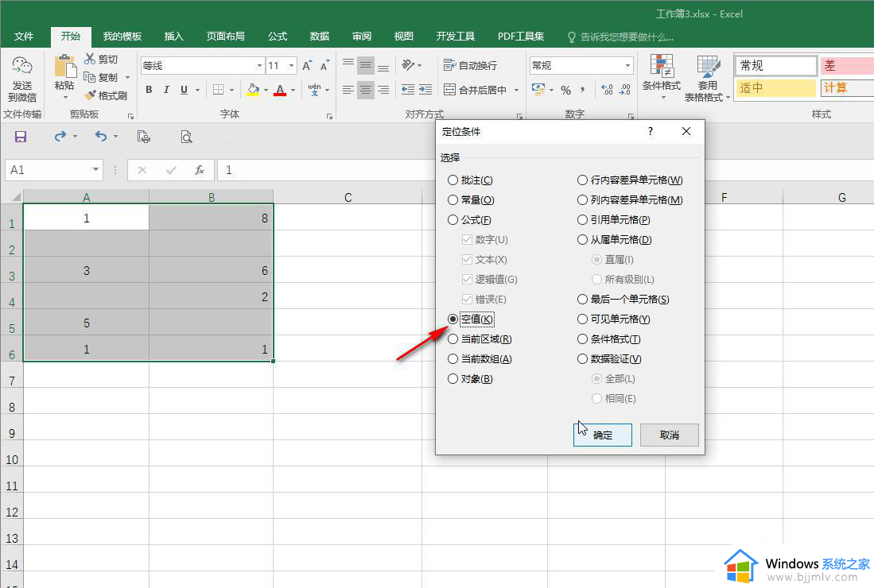The height and width of the screenshot is (588, 874).
Task: Choose the 当前区域(R) radio button
Action: pos(453,339)
